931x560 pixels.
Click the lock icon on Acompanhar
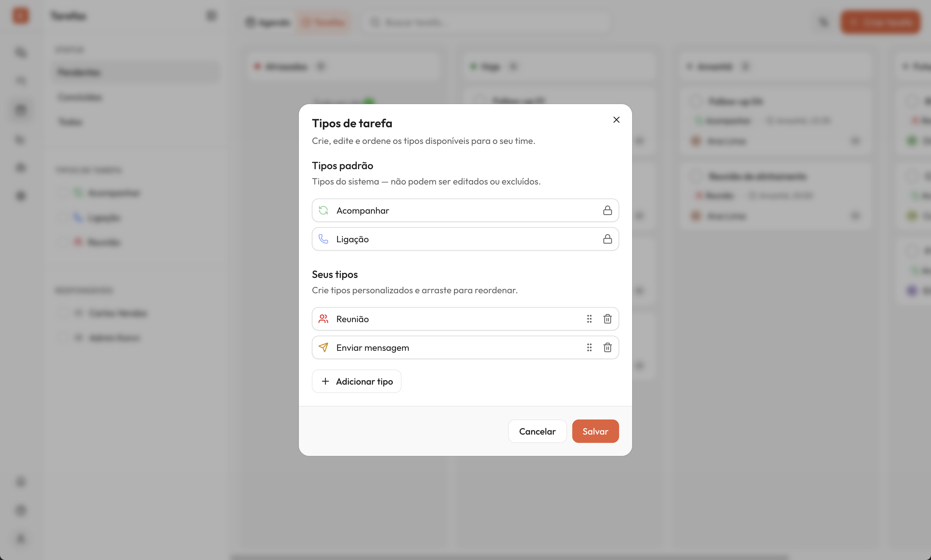coord(607,210)
